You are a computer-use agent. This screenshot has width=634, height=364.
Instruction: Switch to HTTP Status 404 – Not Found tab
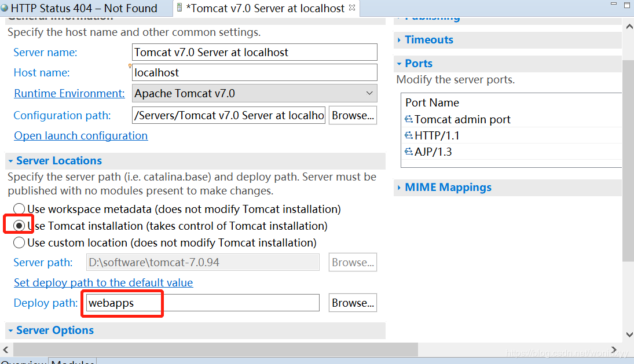(x=83, y=8)
